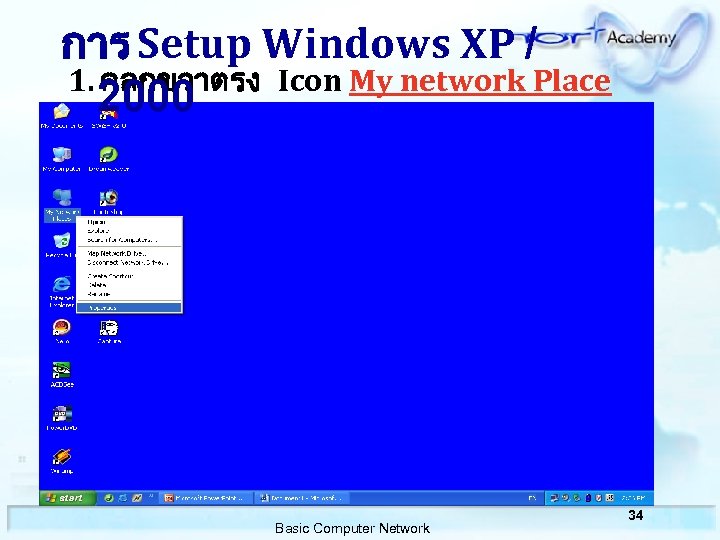Click the dark blue icon in the system tray
The image size is (720, 540).
pyautogui.click(x=588, y=498)
